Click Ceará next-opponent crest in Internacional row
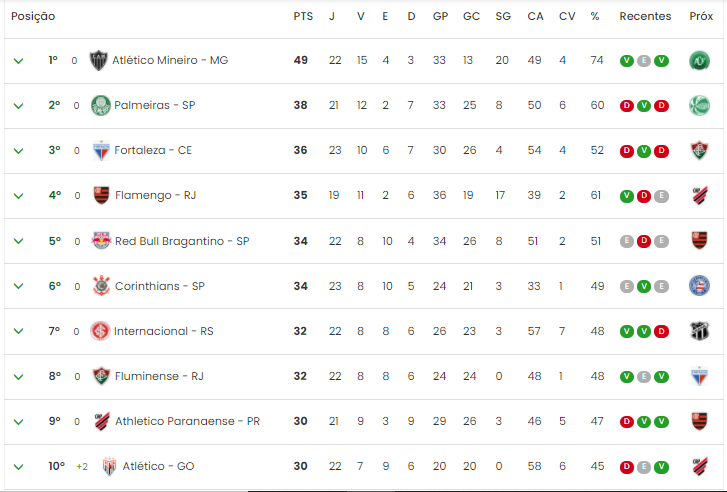The image size is (727, 492). [700, 331]
